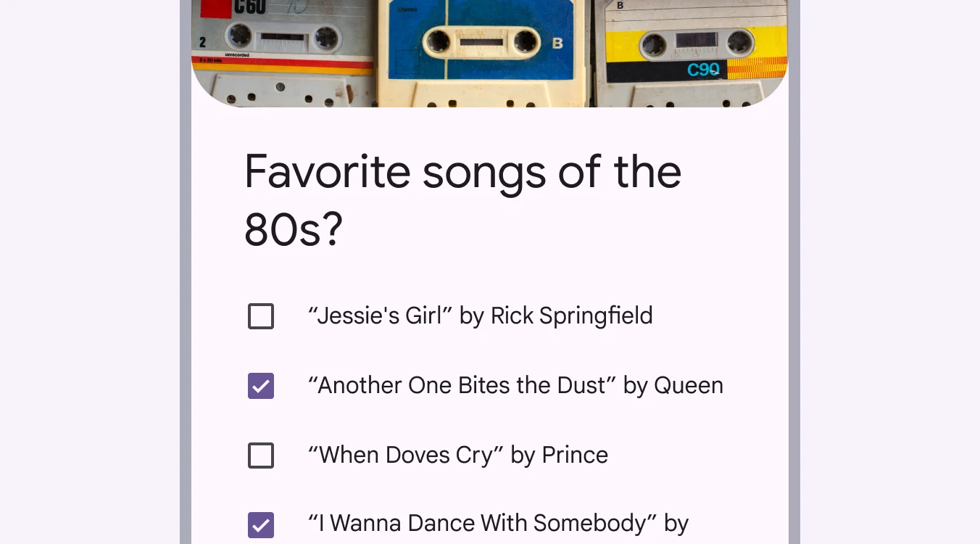
Task: Click the Queen song option label
Action: point(515,386)
